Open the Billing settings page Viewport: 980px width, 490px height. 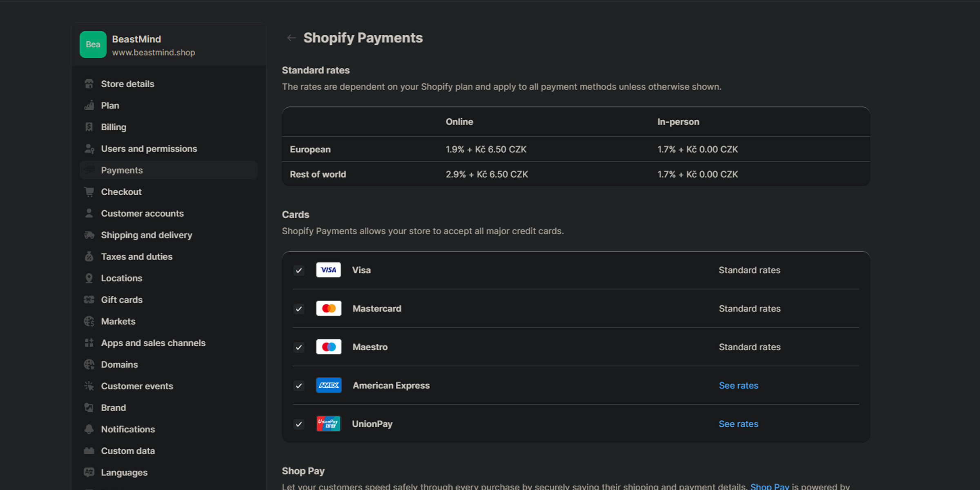point(114,127)
